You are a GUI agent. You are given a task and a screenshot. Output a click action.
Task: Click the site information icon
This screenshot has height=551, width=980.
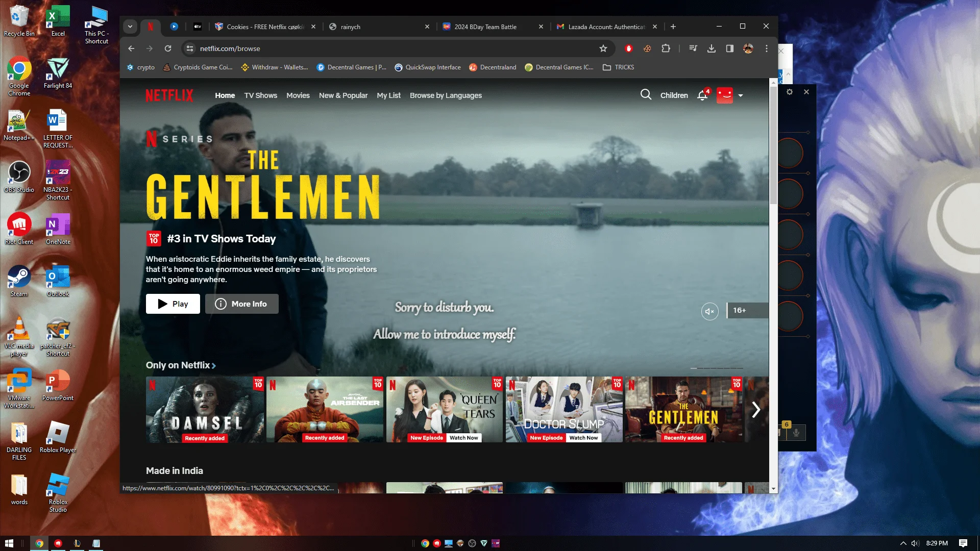coord(189,48)
